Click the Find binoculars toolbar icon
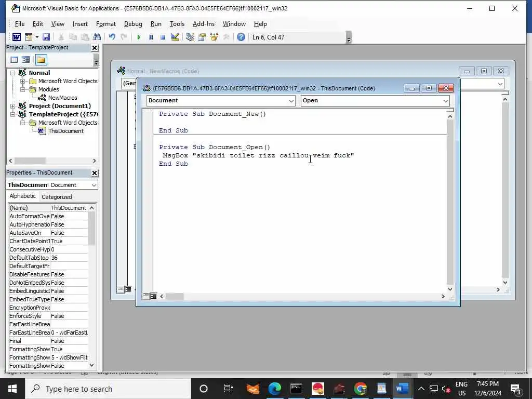Screen dimensions: 532x399 (x=97, y=37)
